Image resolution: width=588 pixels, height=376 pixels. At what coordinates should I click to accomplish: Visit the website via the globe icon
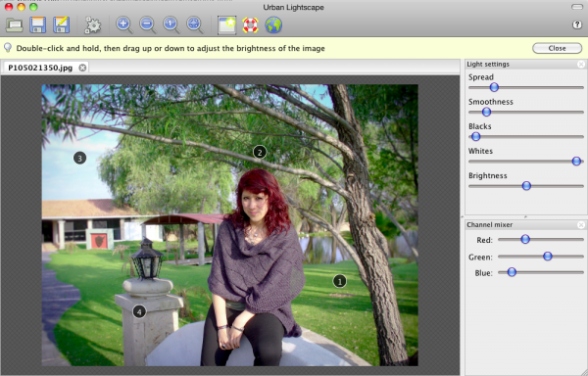coord(273,25)
